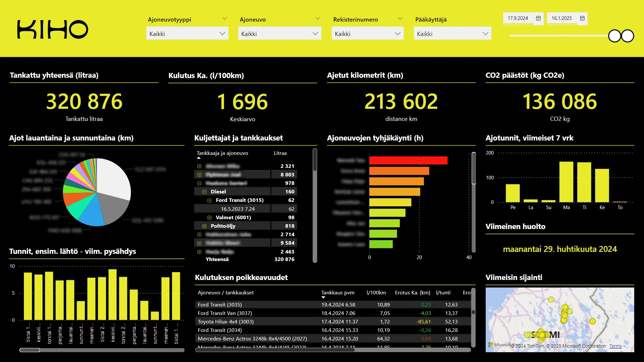This screenshot has width=644, height=362.
Task: Collapse the Ford Transit (3015) row
Action: (209, 200)
